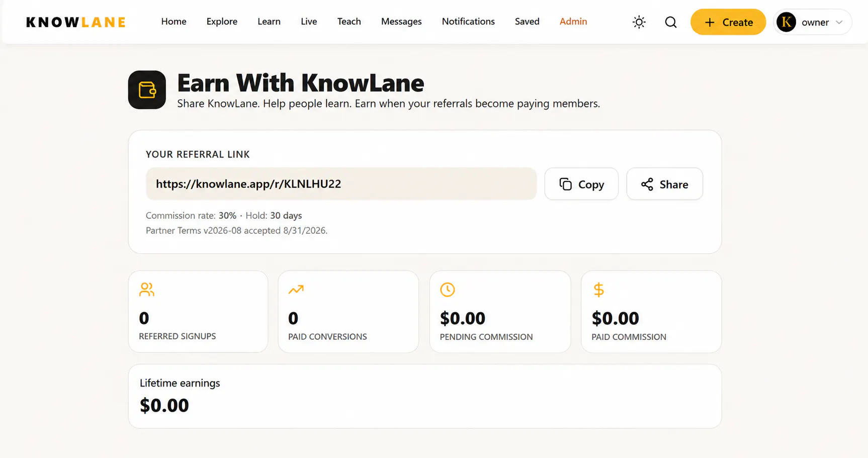868x458 pixels.
Task: Click the owner avatar K
Action: tap(787, 22)
